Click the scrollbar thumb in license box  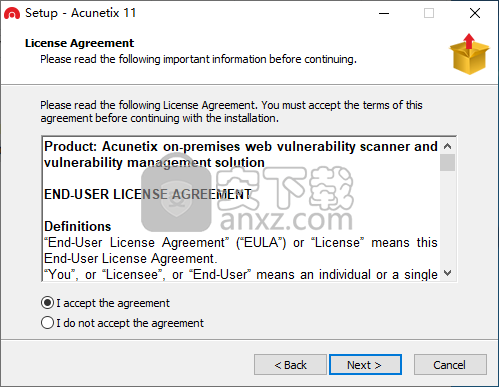(448, 162)
